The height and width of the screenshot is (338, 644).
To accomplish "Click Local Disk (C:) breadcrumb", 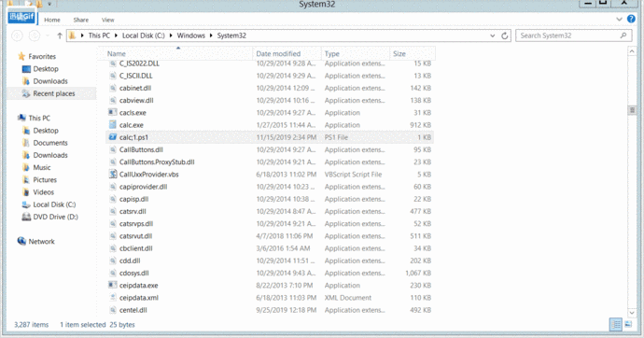I will tap(144, 35).
